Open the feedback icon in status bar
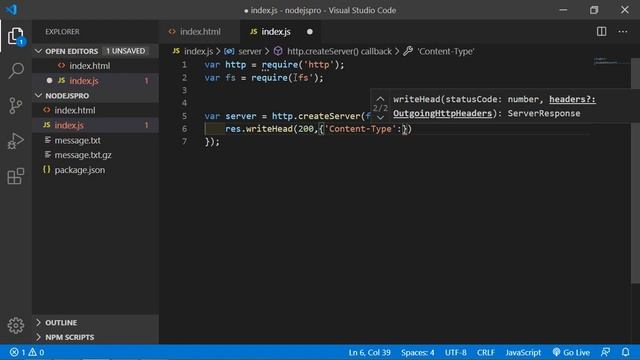This screenshot has width=640, height=360. coord(605,352)
